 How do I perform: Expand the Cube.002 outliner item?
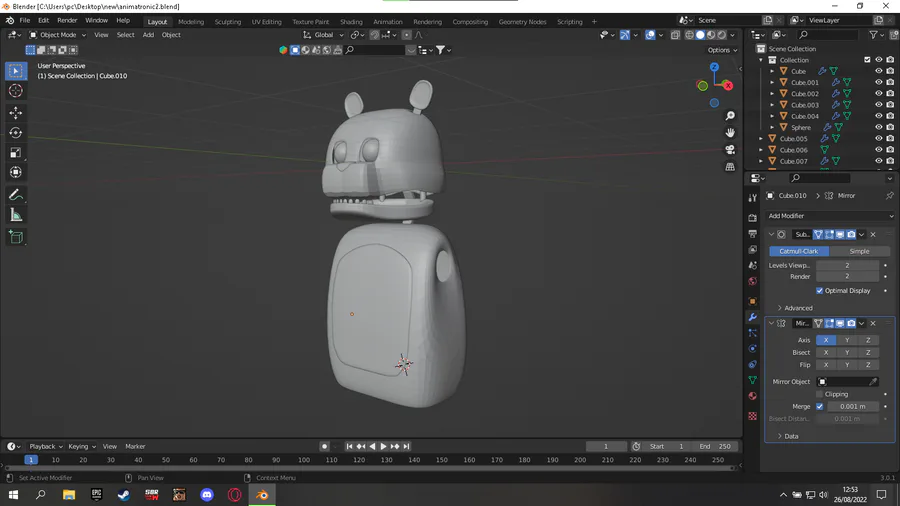tap(772, 94)
